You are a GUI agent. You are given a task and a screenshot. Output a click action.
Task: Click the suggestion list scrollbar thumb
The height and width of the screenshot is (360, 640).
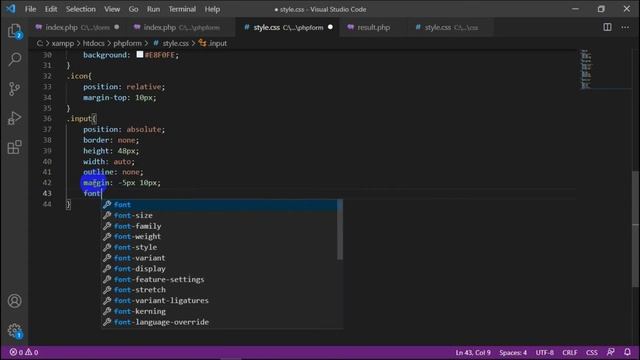coord(340,229)
